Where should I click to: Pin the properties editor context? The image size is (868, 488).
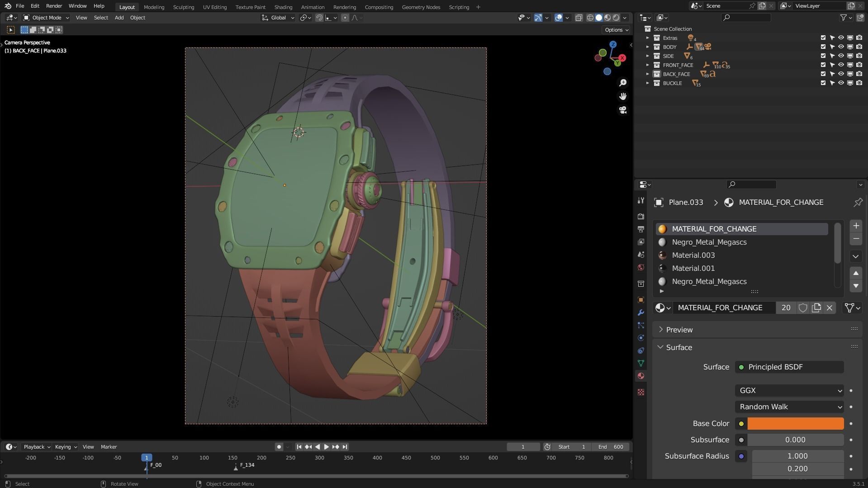(858, 203)
